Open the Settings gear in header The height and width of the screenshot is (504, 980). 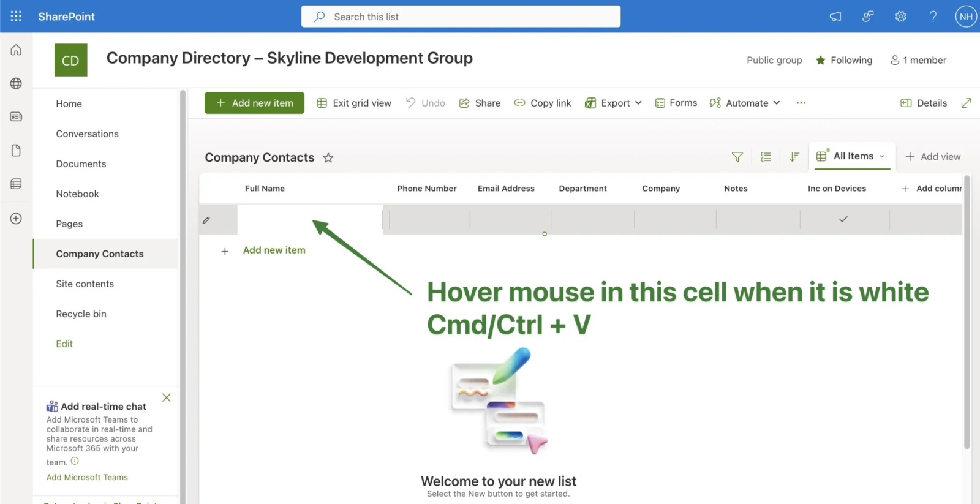point(900,17)
